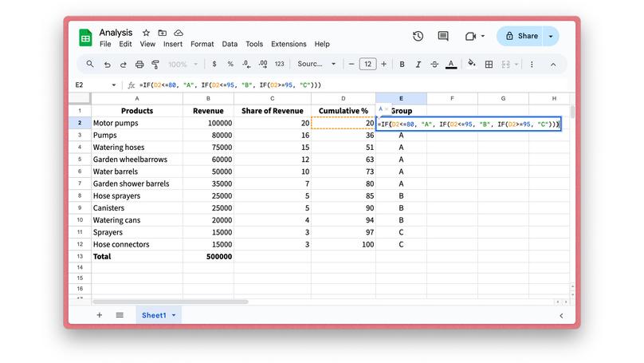Add a new sheet with plus button
This screenshot has height=363, width=644.
coord(100,315)
